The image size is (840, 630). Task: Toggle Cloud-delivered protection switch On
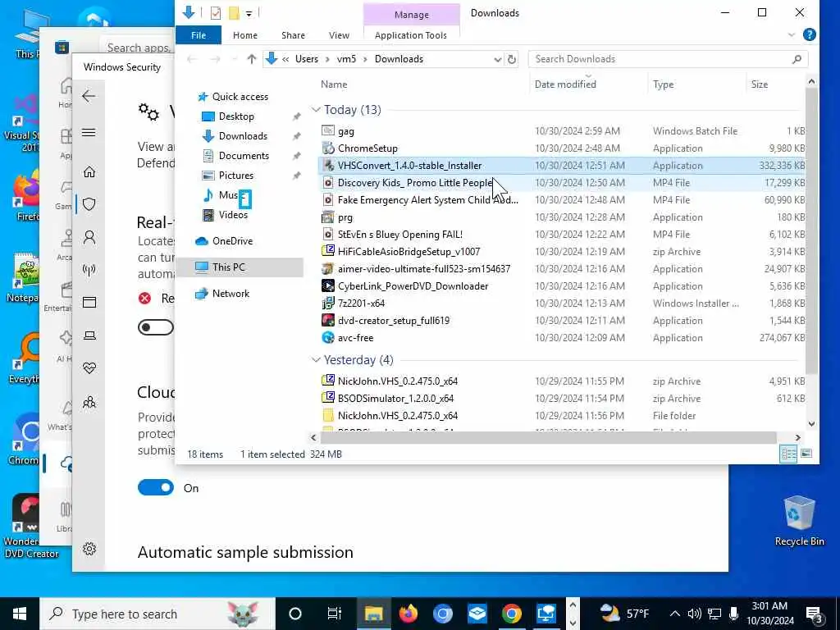(x=155, y=487)
